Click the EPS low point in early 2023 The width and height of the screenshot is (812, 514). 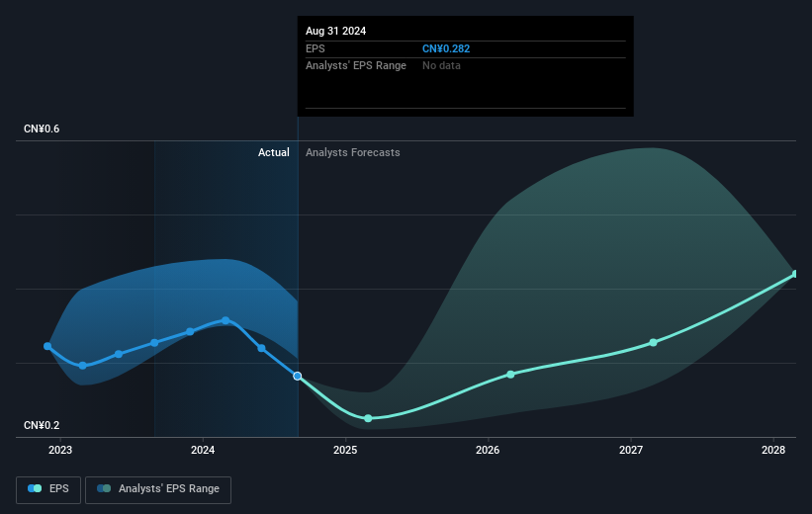83,366
